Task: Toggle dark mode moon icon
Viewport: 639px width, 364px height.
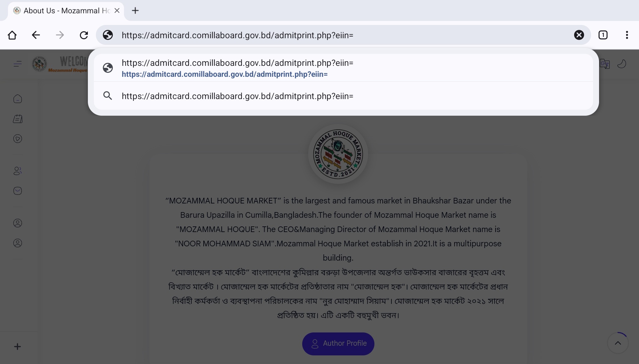Action: [x=622, y=63]
